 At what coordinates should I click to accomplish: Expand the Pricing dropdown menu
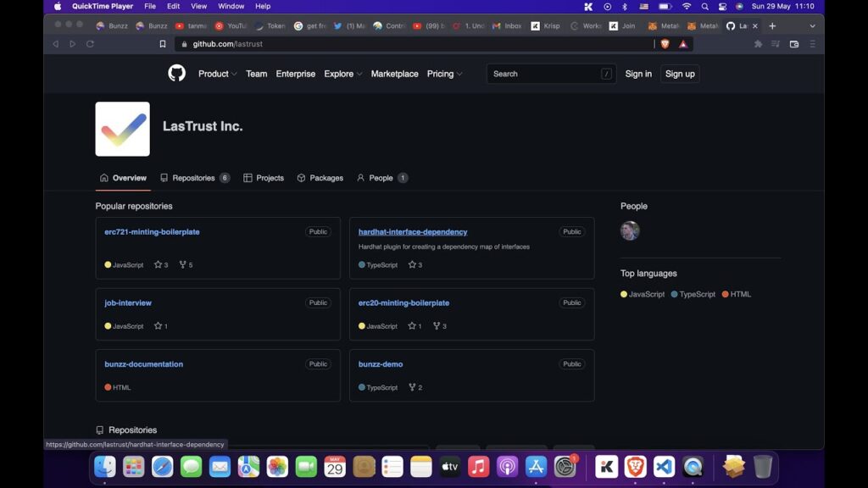tap(444, 74)
